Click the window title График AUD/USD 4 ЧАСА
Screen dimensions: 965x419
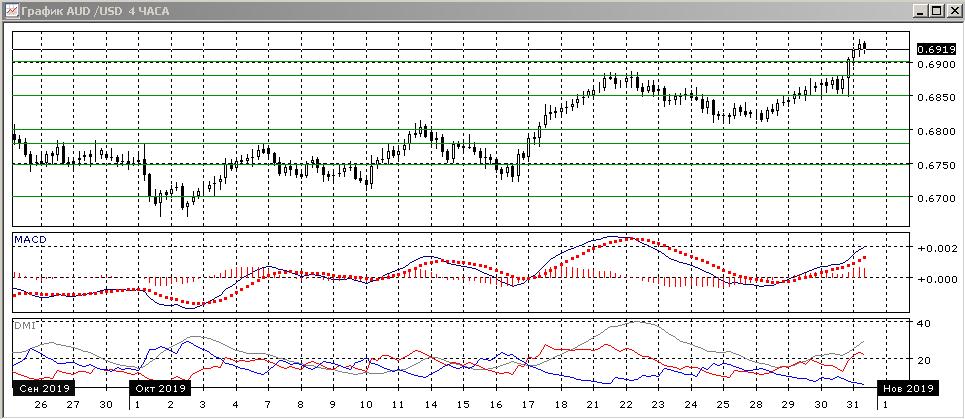coord(95,11)
